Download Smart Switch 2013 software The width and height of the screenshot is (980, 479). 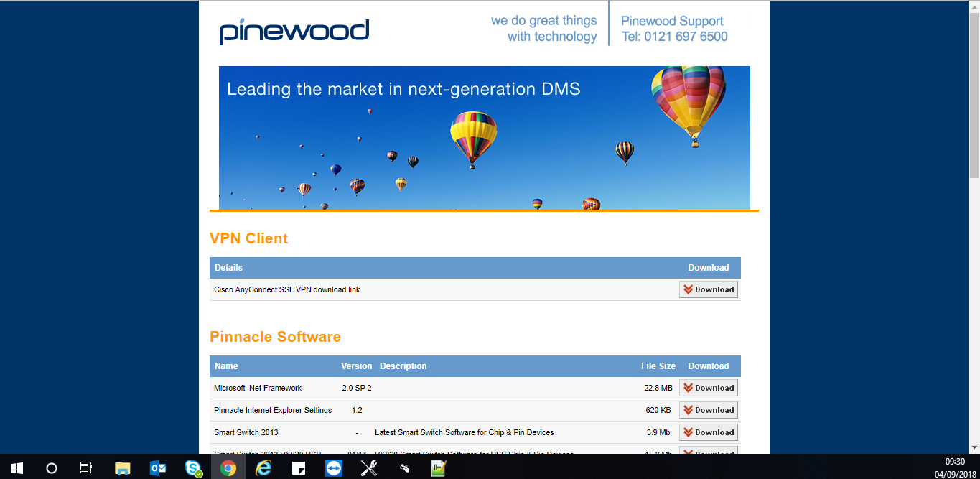[709, 432]
